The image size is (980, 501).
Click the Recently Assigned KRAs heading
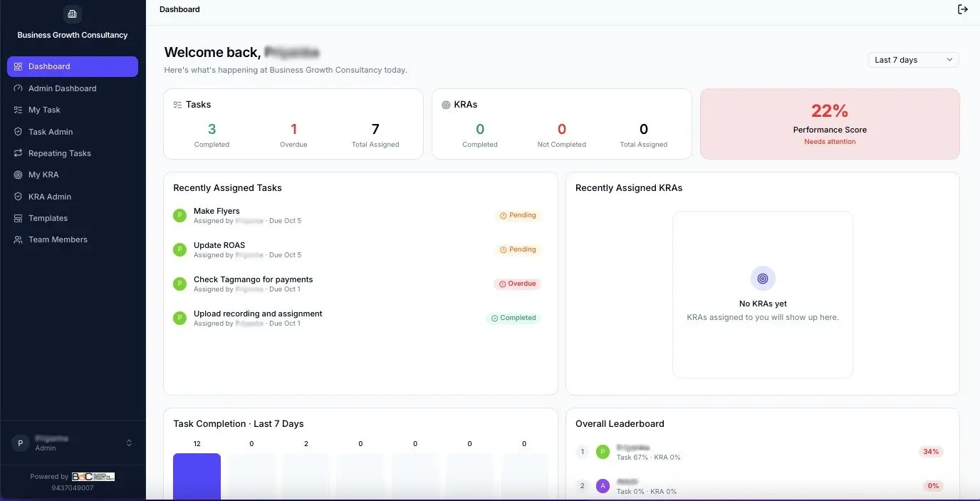pos(629,188)
